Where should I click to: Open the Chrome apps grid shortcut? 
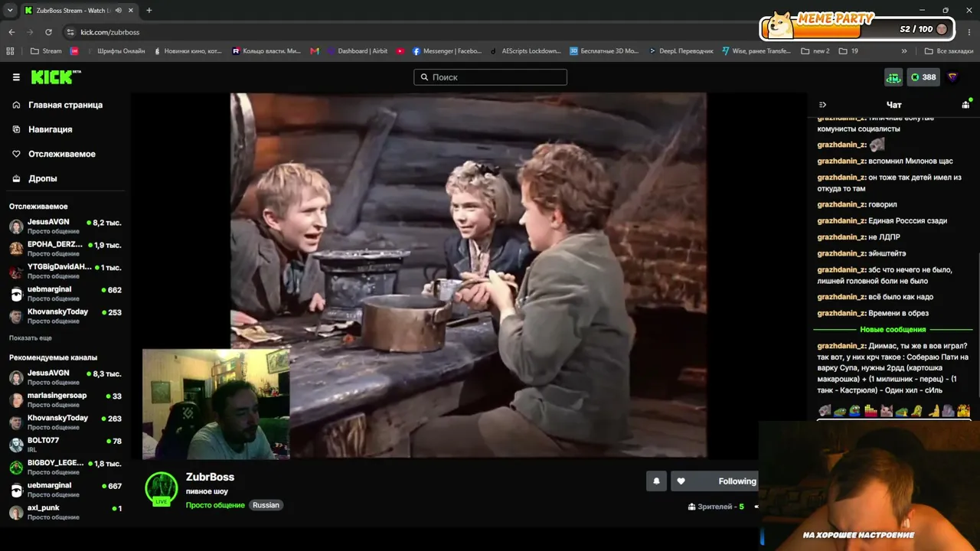point(10,51)
